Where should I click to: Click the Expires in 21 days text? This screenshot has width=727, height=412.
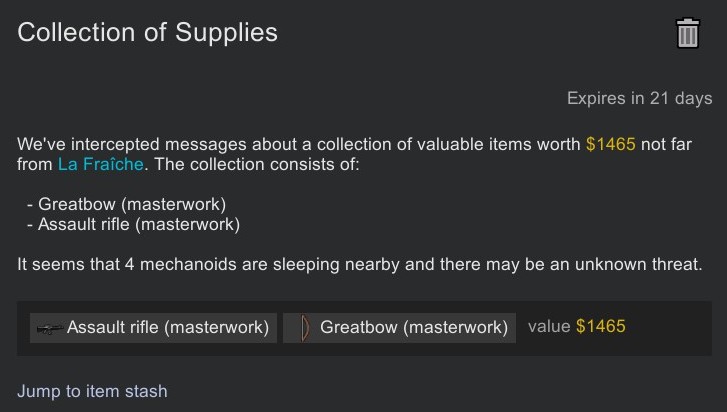pyautogui.click(x=639, y=98)
